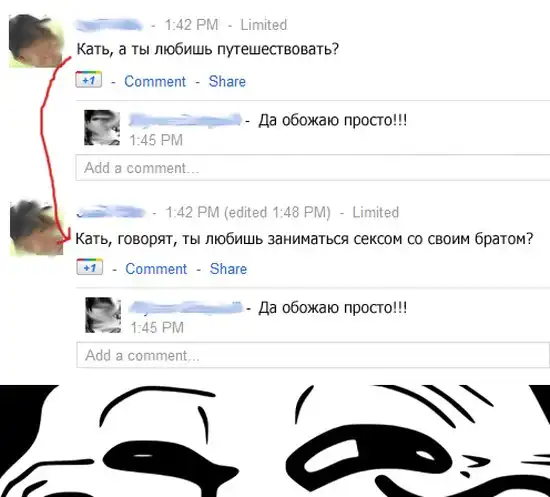Click the blurred author name on the first post
This screenshot has height=497, width=550.
coord(109,25)
